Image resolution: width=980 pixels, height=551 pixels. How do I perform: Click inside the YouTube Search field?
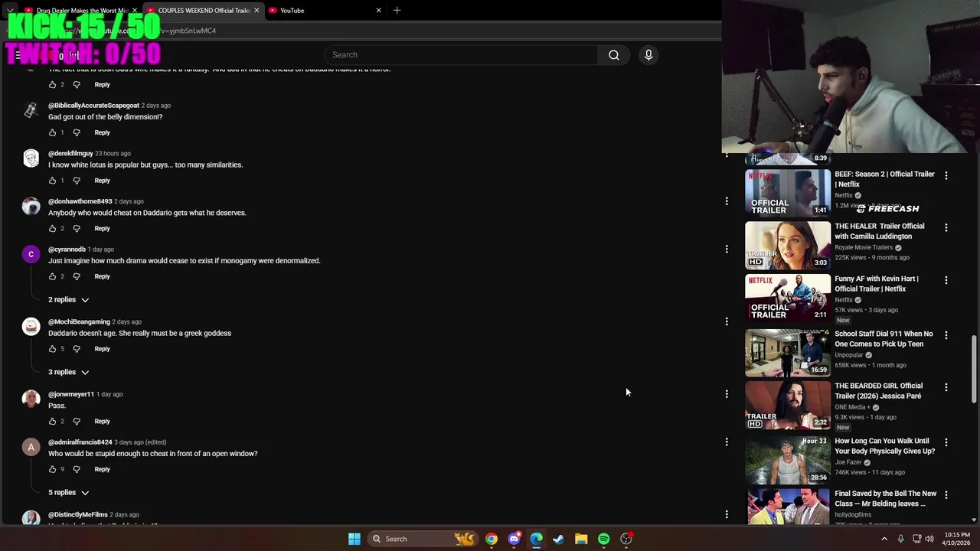(461, 55)
